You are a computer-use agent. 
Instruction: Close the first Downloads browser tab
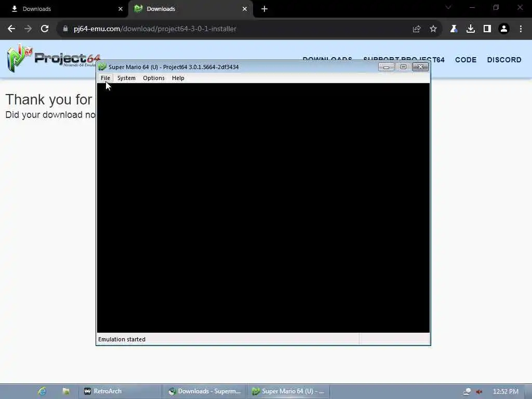click(121, 9)
